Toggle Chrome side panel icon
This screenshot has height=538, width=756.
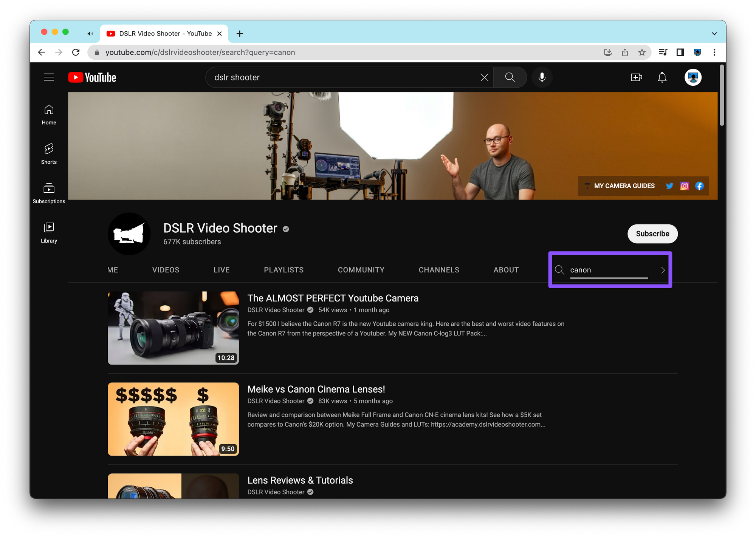click(680, 53)
